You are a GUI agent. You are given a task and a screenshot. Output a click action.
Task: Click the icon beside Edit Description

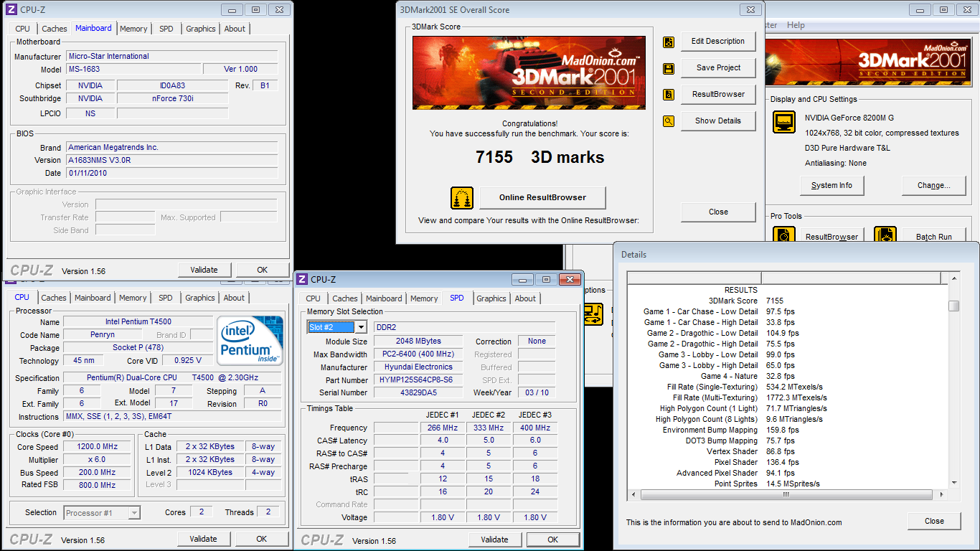click(x=669, y=42)
